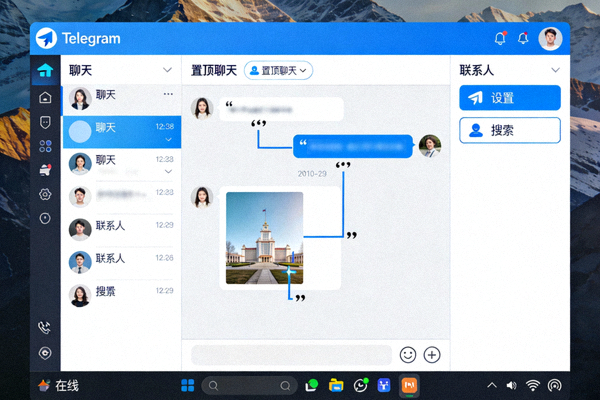Image resolution: width=600 pixels, height=400 pixels.
Task: Click the plus attachment button
Action: click(x=432, y=355)
